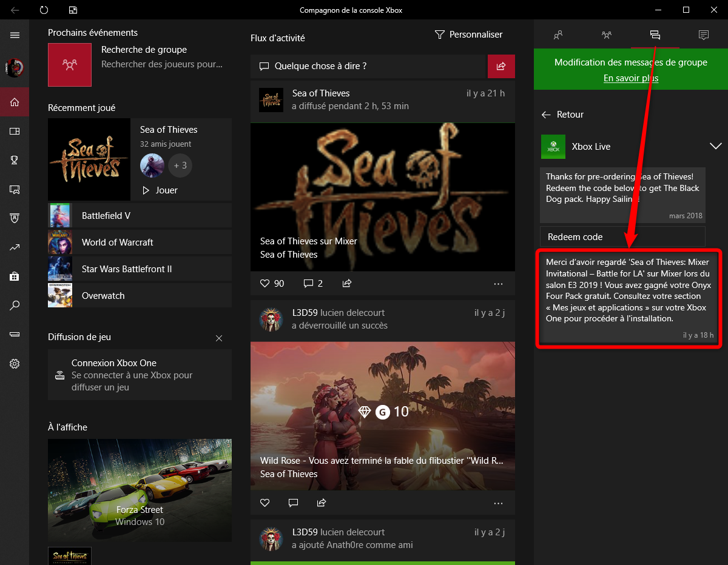Click the En savoir plus link
This screenshot has width=728, height=565.
click(x=631, y=78)
